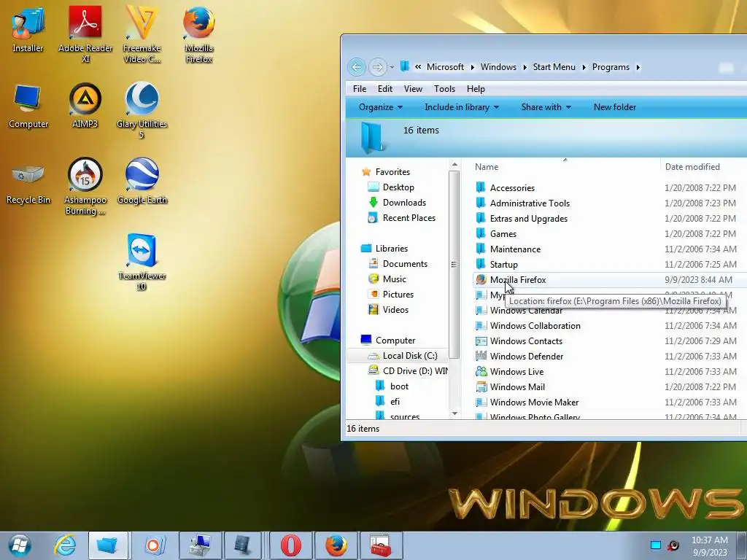The height and width of the screenshot is (560, 747).
Task: Click the taskbar clock
Action: coord(710,546)
